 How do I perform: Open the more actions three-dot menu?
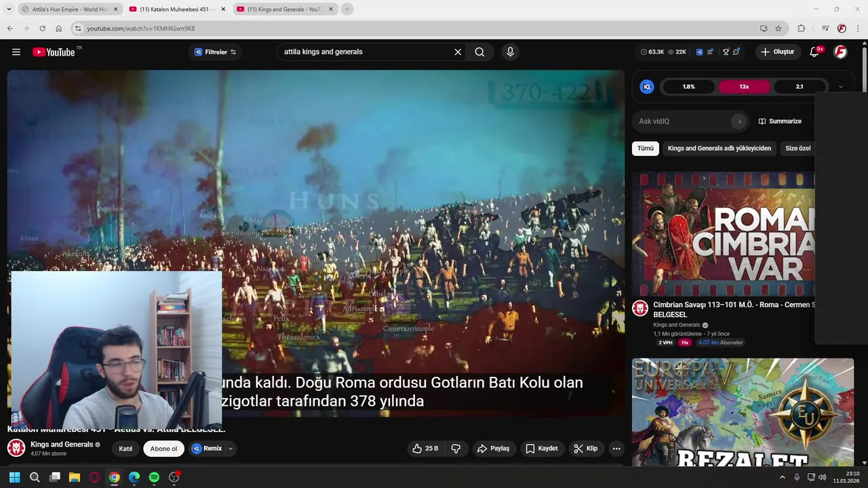(616, 449)
